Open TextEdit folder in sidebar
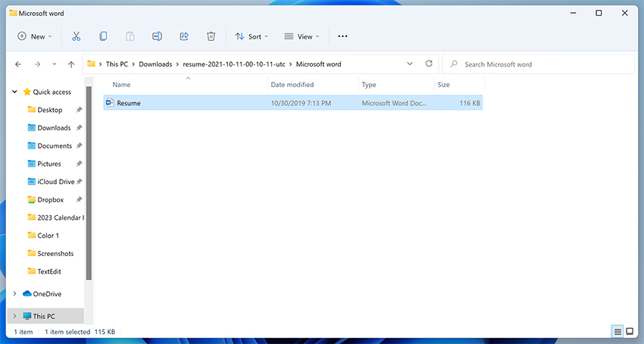This screenshot has width=644, height=344. click(49, 272)
